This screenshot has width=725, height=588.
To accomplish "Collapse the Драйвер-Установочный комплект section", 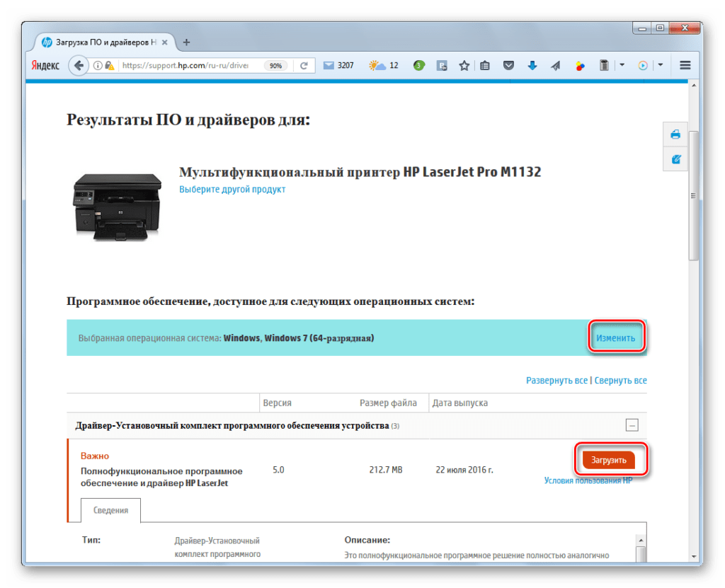I will (632, 425).
